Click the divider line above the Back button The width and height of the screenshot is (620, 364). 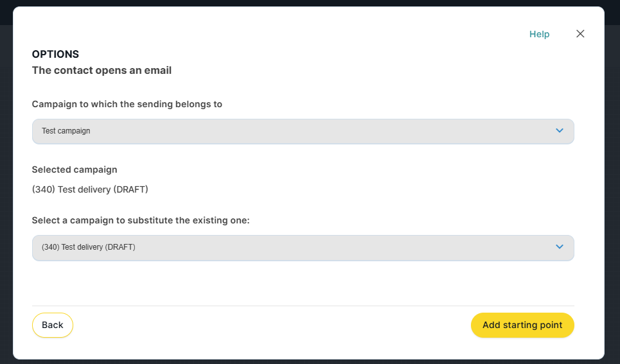[303, 306]
